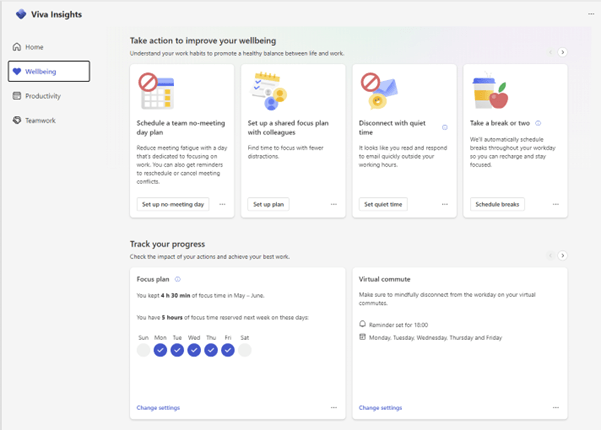The image size is (601, 430).
Task: Toggle Monday focus day checkmark
Action: 160,350
